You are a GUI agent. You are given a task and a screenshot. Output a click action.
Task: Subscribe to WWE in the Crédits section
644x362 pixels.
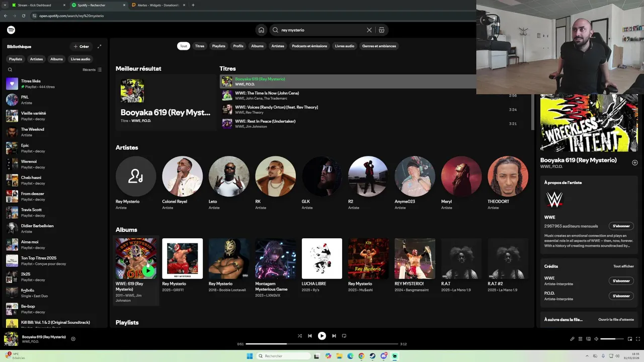(621, 281)
